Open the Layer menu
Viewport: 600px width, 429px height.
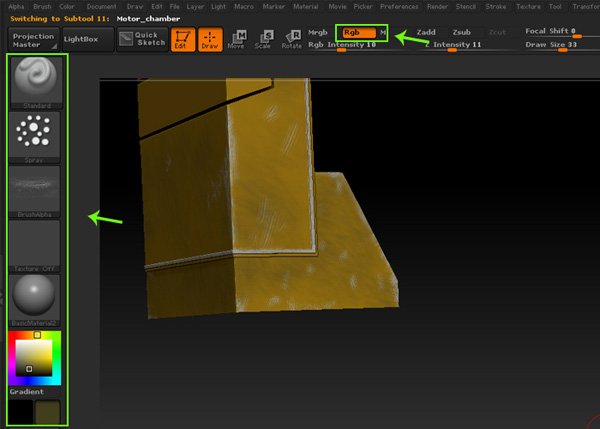click(195, 7)
